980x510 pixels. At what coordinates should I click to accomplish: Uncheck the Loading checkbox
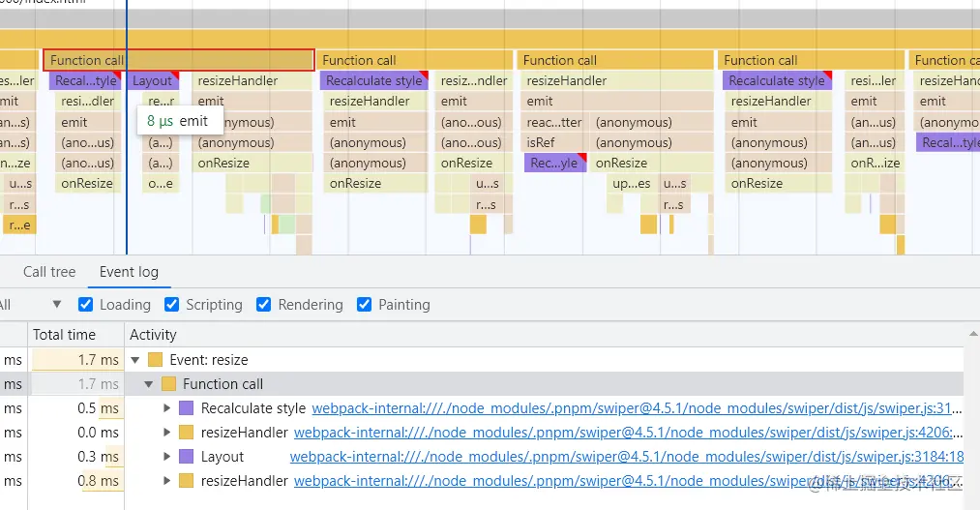tap(84, 305)
